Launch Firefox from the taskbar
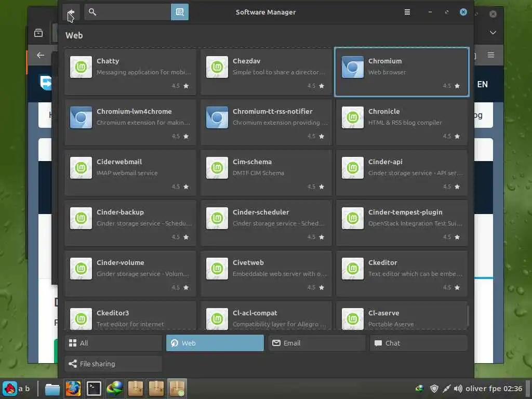 pyautogui.click(x=73, y=389)
